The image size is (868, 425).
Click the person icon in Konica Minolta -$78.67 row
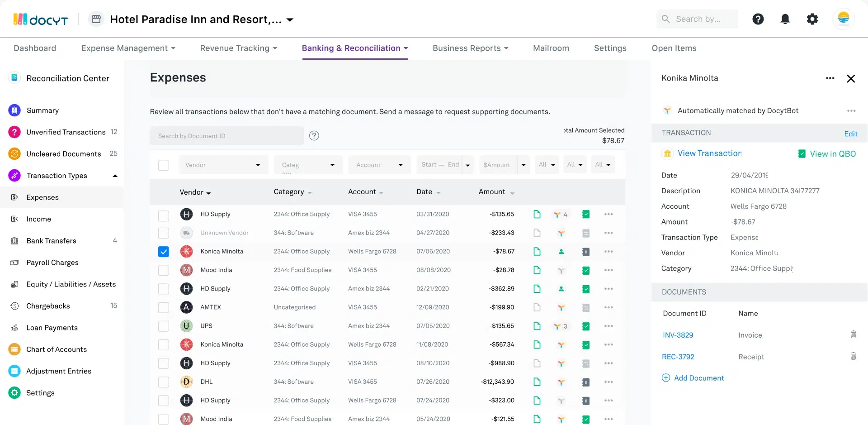coord(561,252)
